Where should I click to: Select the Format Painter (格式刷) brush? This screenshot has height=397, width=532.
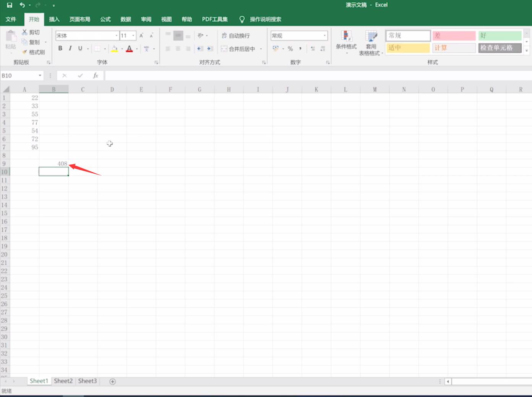(24, 52)
